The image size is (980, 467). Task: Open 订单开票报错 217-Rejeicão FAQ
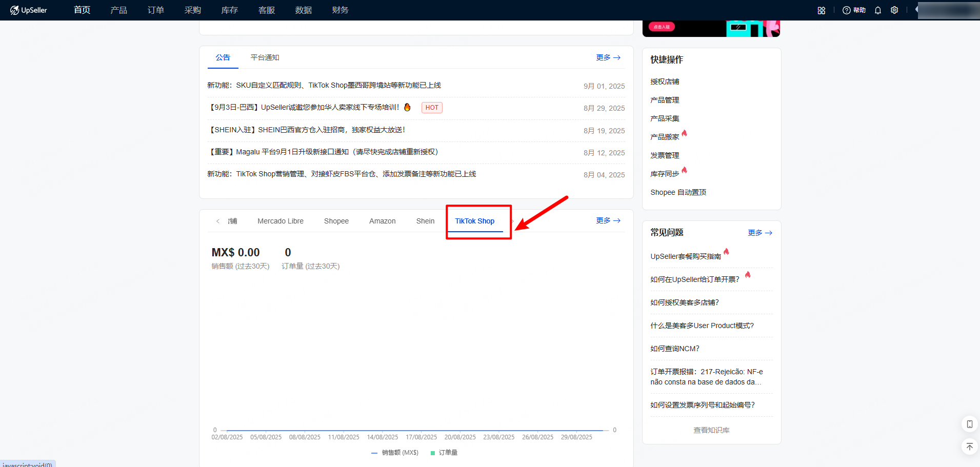[707, 377]
